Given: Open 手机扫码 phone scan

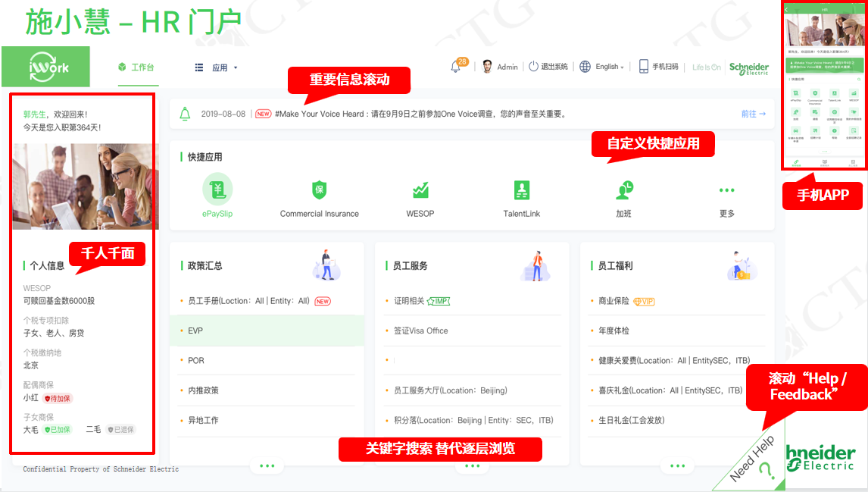Looking at the screenshot, I should pyautogui.click(x=658, y=67).
